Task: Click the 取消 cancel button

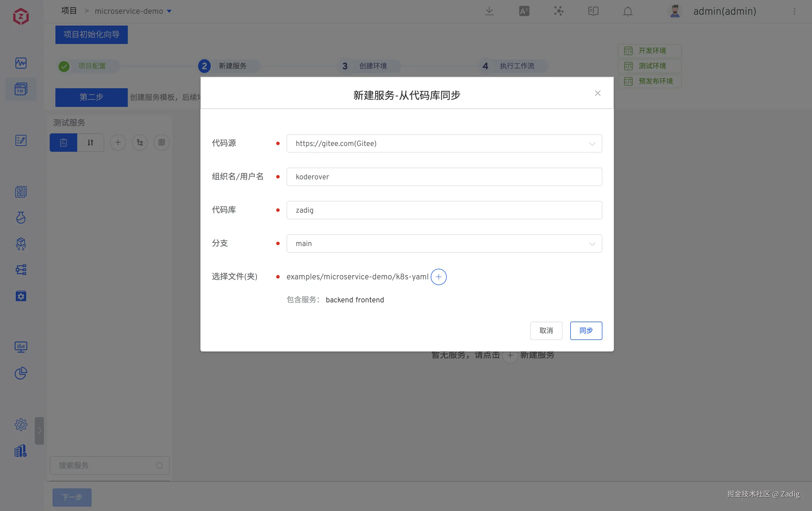Action: [546, 331]
